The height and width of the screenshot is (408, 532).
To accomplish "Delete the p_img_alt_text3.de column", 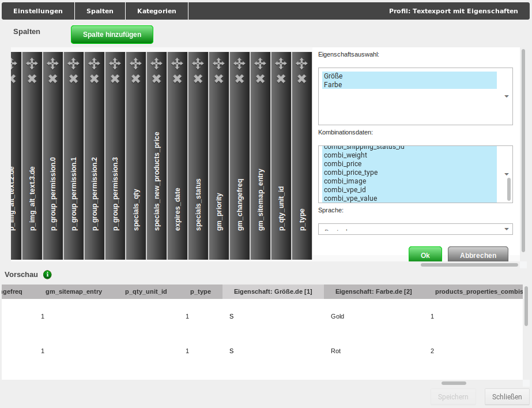I will tap(32, 78).
